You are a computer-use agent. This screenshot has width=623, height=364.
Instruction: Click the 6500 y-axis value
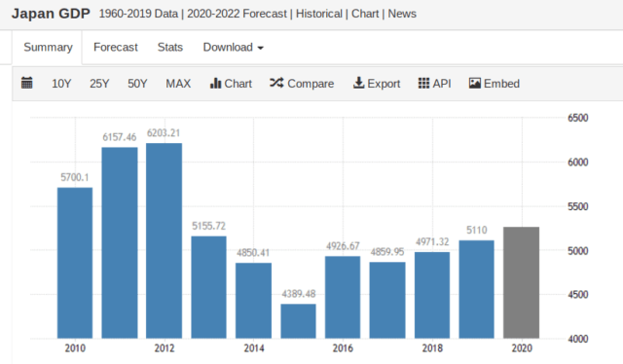click(x=577, y=118)
